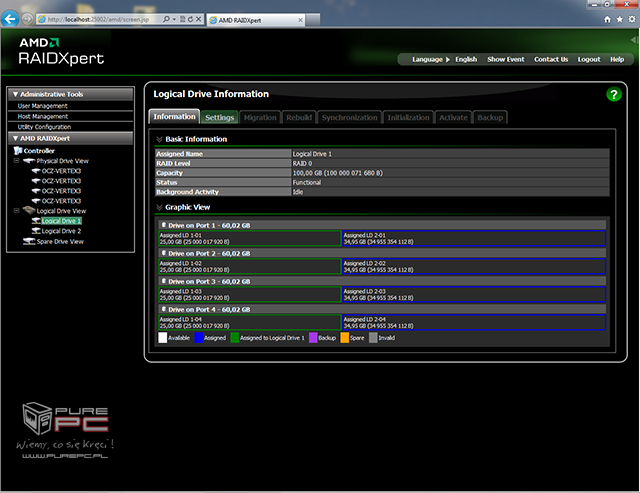Select English language option

pyautogui.click(x=466, y=60)
